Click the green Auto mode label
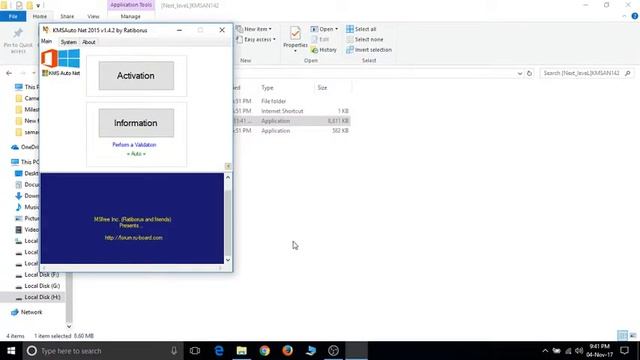 (136, 154)
